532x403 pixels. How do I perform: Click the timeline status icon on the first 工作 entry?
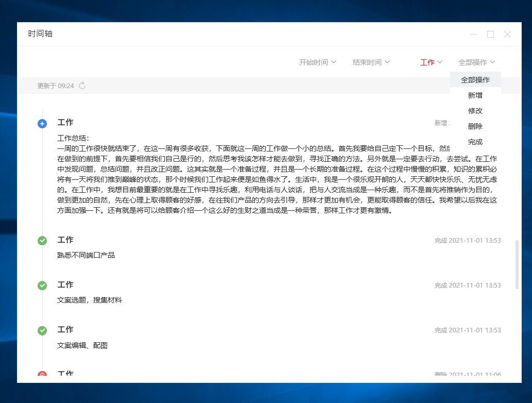pos(42,123)
